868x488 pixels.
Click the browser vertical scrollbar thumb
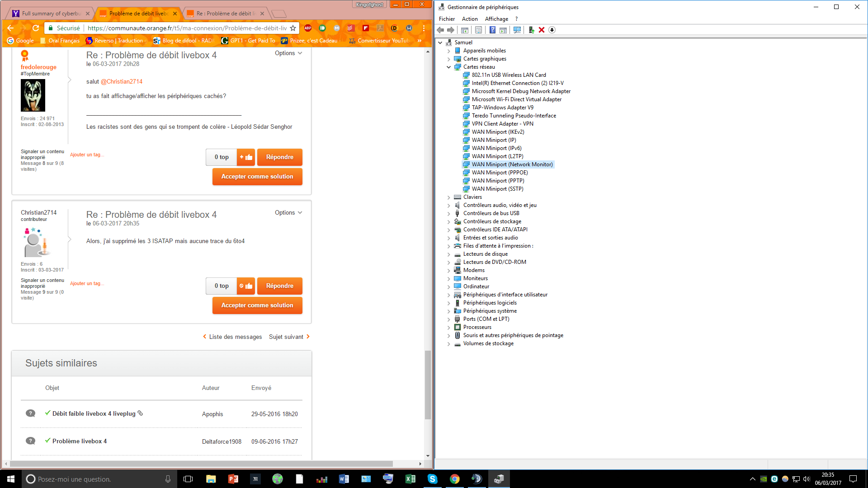click(428, 384)
